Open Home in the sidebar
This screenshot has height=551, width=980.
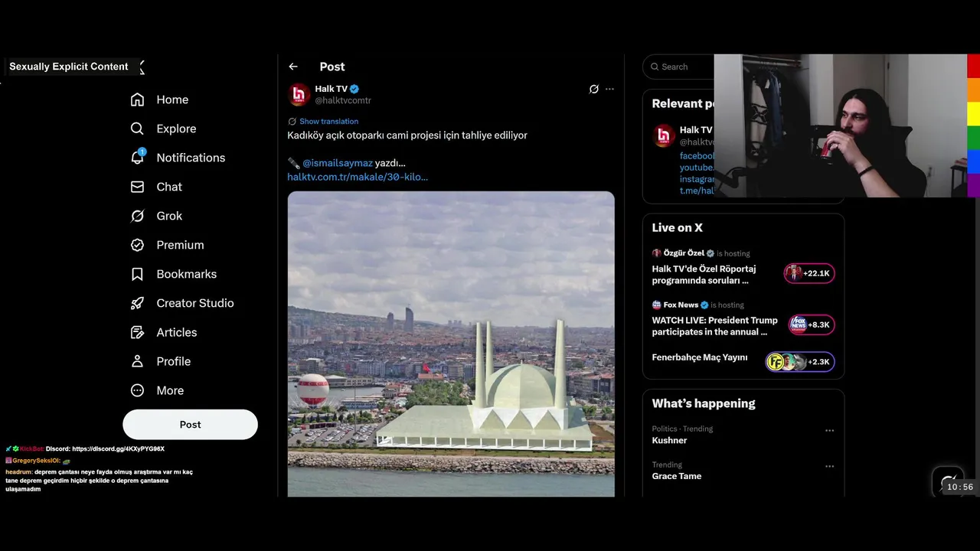[x=159, y=99]
